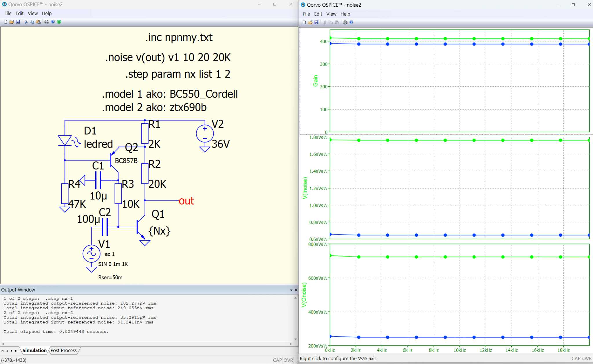
Task: Click Rser=50m text near V1
Action: click(x=110, y=277)
